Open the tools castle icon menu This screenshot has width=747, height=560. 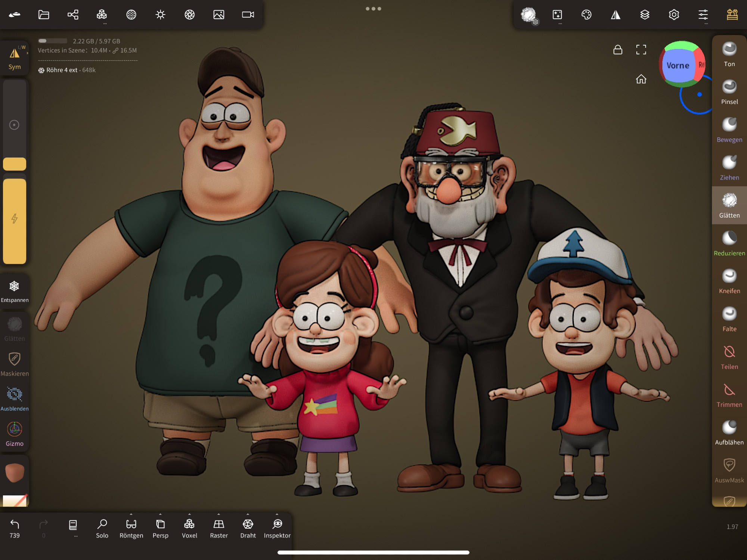click(x=732, y=15)
